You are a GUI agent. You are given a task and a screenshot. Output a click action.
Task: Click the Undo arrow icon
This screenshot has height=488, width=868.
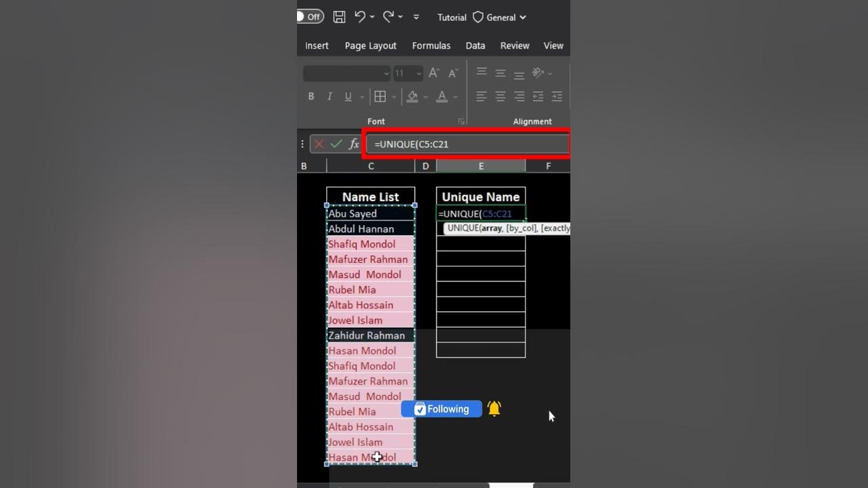pos(360,16)
